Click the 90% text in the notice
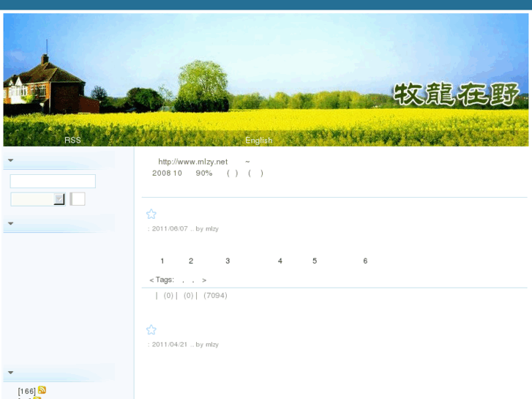Screen dimensions: 532x399 coord(204,174)
